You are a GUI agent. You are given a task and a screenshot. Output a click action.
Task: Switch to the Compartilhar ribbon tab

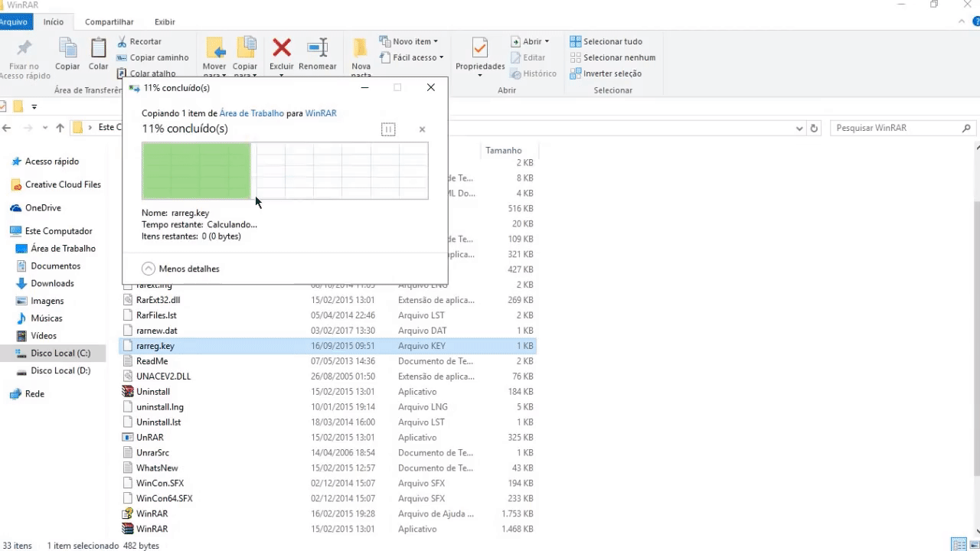click(x=109, y=21)
